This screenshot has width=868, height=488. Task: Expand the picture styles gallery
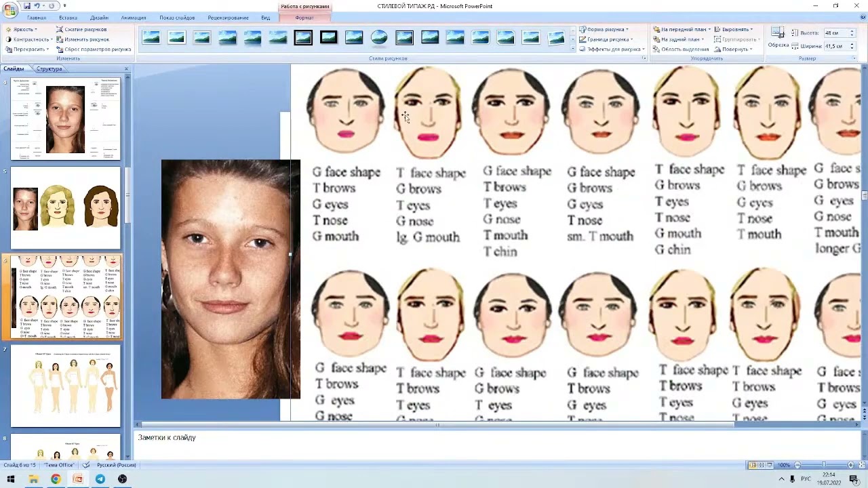click(572, 48)
